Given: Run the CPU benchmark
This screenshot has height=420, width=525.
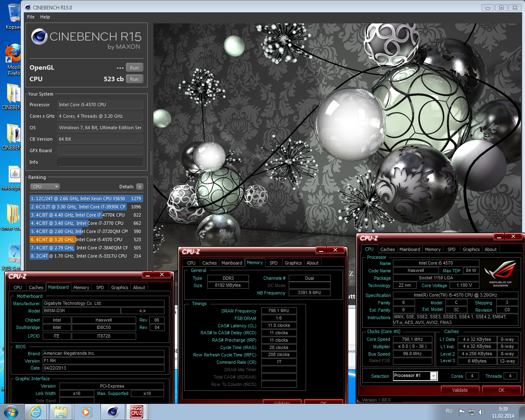Looking at the screenshot, I should (x=135, y=79).
